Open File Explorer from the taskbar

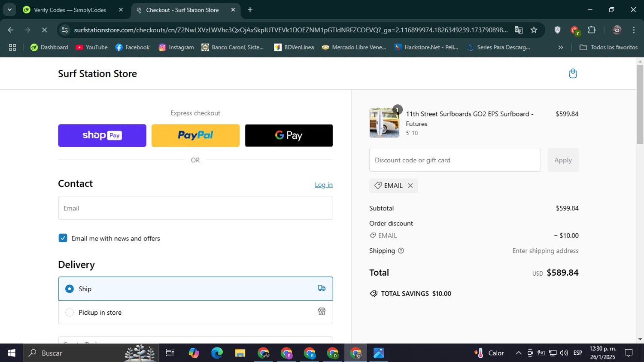pos(240,353)
